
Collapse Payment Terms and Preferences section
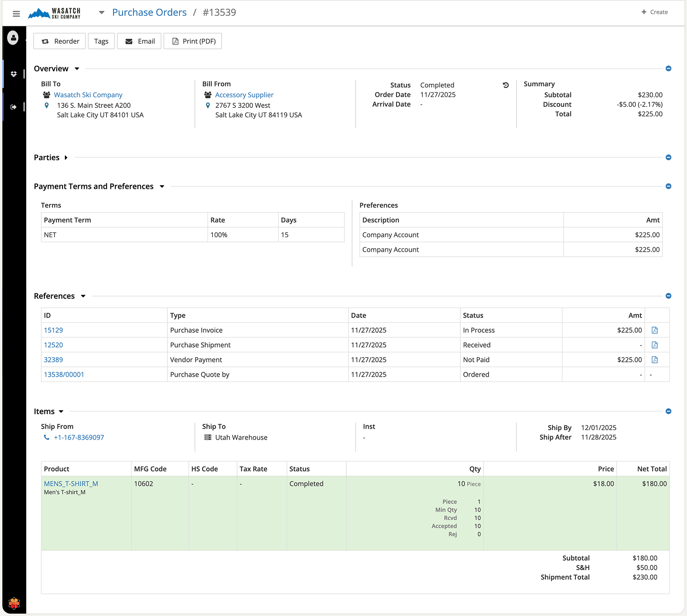coord(162,186)
